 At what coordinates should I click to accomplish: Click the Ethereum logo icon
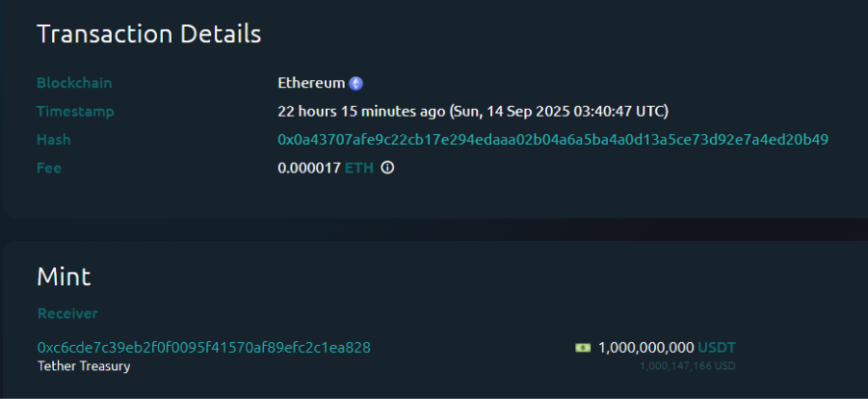coord(356,84)
